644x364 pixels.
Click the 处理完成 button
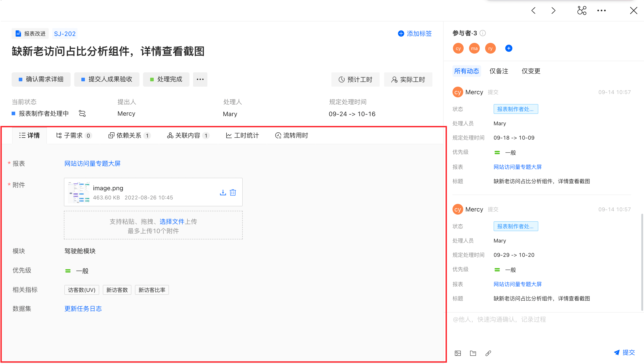[166, 79]
